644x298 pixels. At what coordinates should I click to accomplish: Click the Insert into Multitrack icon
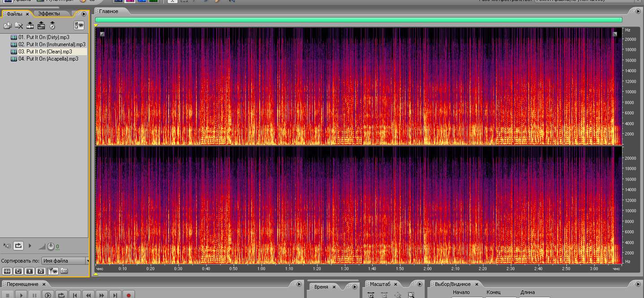click(30, 26)
